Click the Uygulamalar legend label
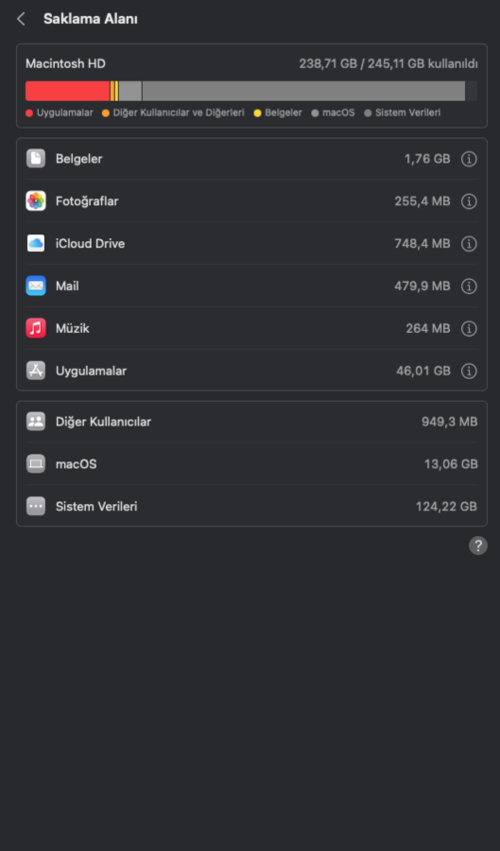This screenshot has height=851, width=500. coord(65,113)
